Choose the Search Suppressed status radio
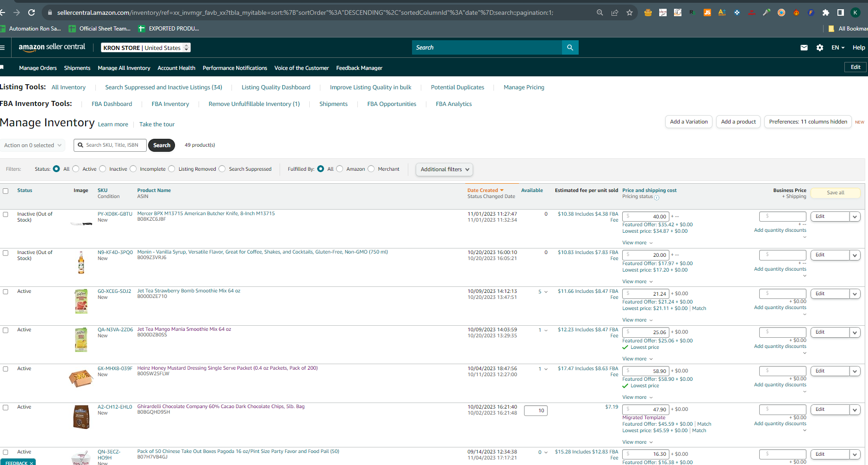 pyautogui.click(x=222, y=169)
